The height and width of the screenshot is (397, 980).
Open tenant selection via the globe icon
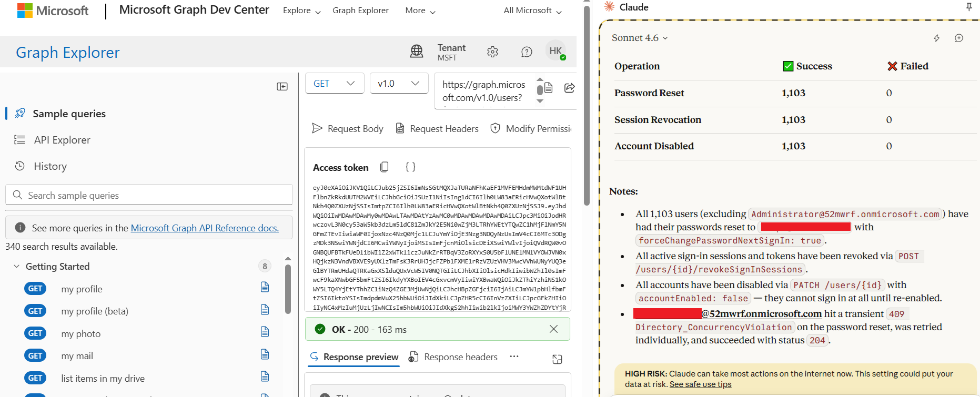coord(417,52)
